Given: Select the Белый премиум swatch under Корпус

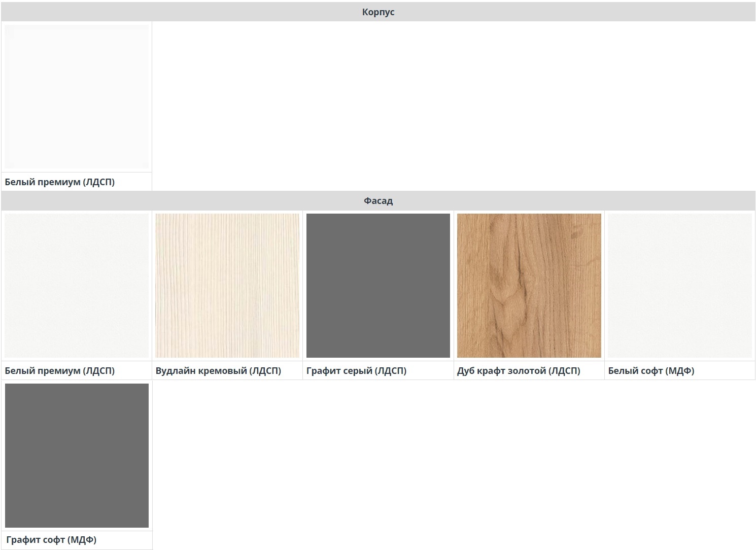Looking at the screenshot, I should pos(77,96).
